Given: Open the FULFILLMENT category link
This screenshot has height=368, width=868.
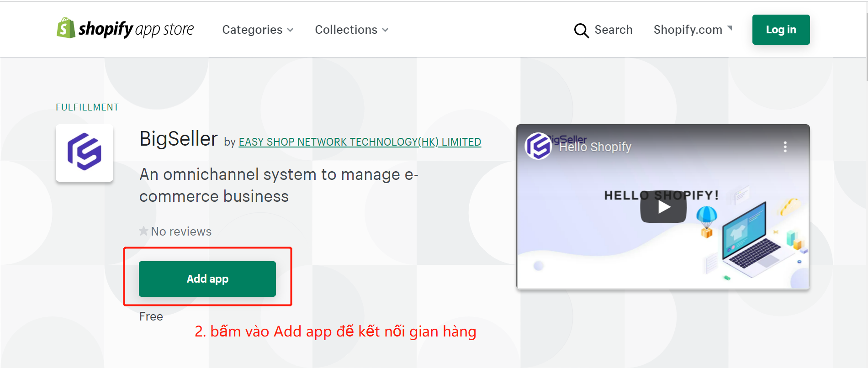Looking at the screenshot, I should pyautogui.click(x=87, y=107).
